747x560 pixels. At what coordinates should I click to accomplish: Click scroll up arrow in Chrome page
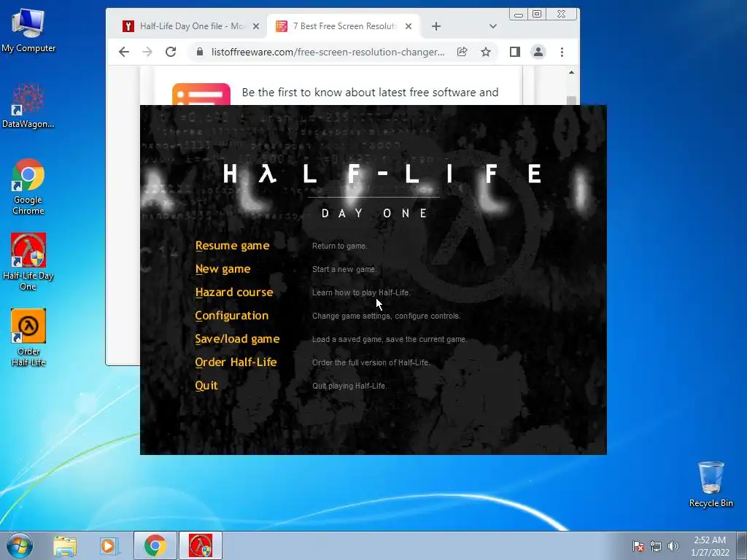coord(572,72)
